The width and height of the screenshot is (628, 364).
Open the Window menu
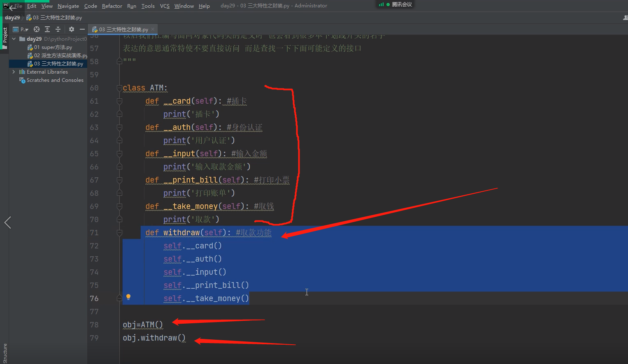[184, 6]
